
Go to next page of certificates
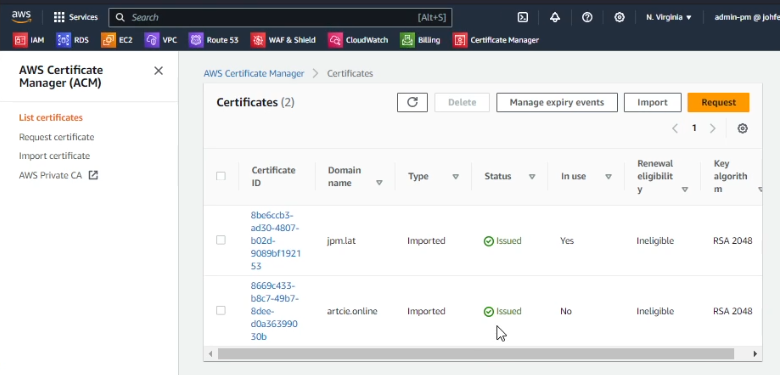(712, 128)
